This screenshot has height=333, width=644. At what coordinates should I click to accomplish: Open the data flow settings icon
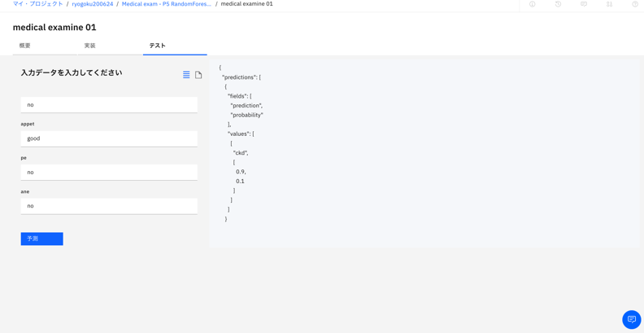pyautogui.click(x=609, y=4)
